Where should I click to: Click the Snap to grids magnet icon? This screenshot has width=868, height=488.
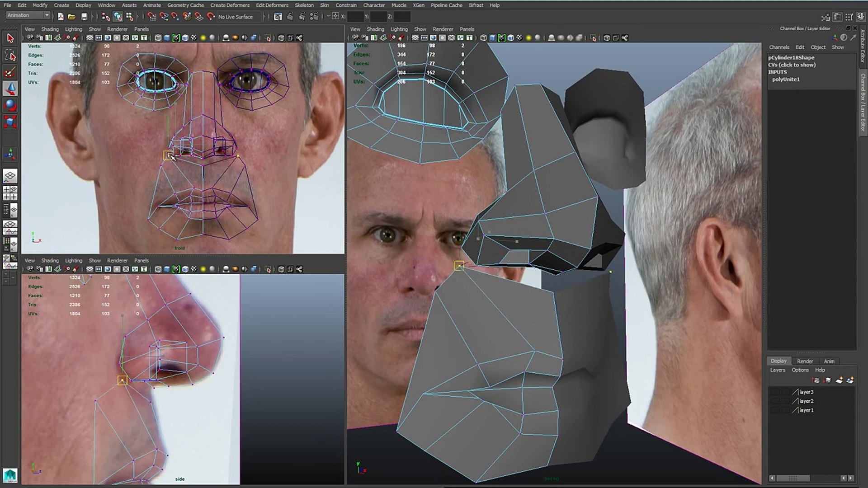(152, 17)
